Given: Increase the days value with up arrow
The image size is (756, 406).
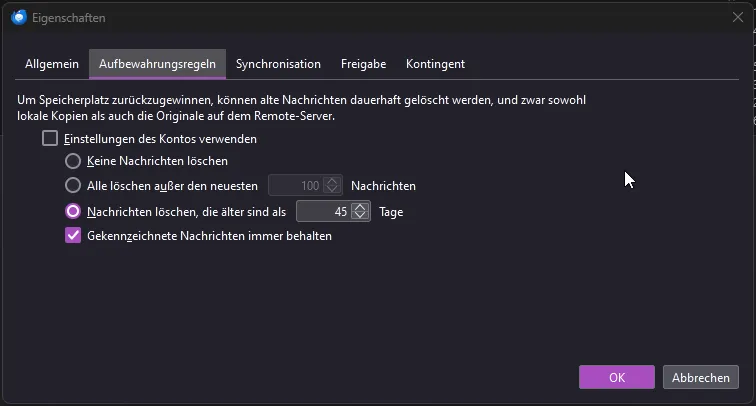Looking at the screenshot, I should (x=360, y=207).
